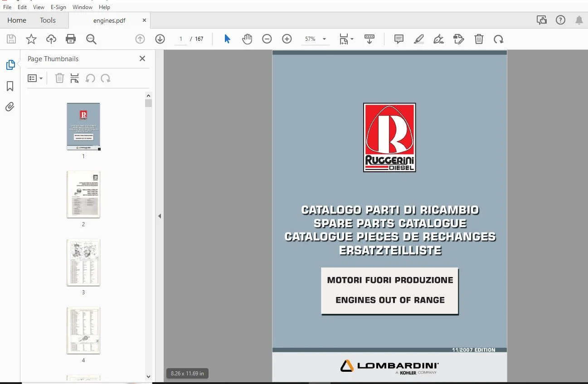Screen dimensions: 588x384
Task: Click the 8.26 x 11.69 in size label
Action: pos(187,374)
